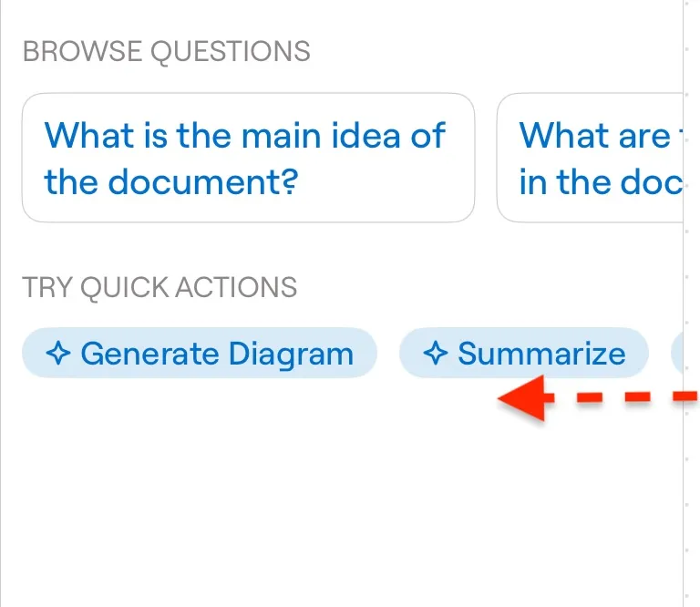700x607 pixels.
Task: Click the word "ACTIONS" in the quick actions heading
Action: pyautogui.click(x=236, y=287)
